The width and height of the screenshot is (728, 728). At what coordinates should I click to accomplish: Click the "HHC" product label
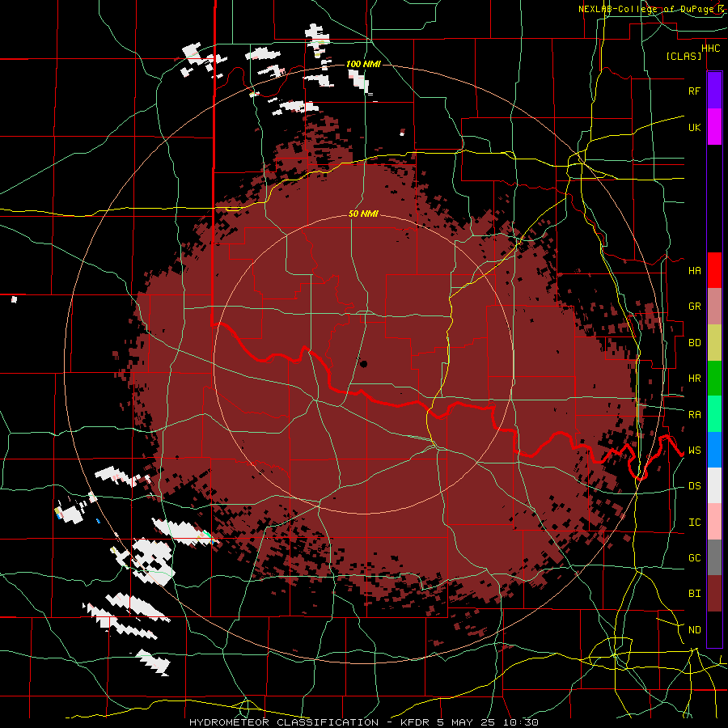pyautogui.click(x=710, y=49)
